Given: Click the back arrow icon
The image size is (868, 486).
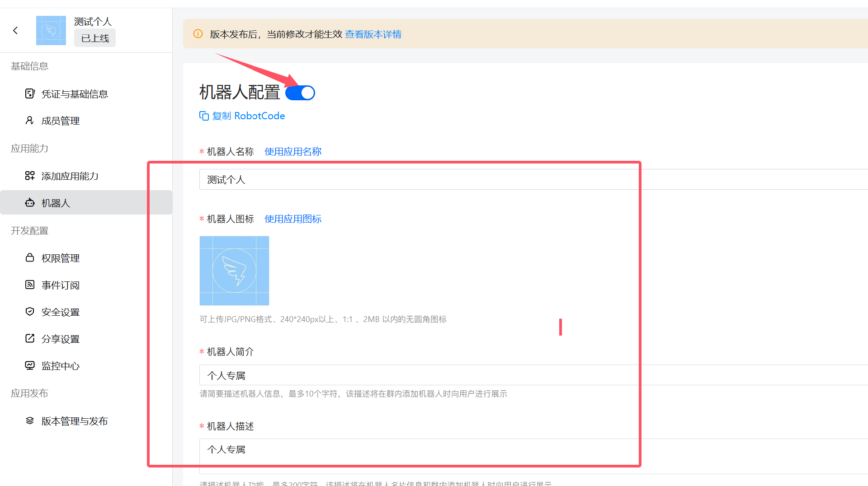Looking at the screenshot, I should (15, 30).
